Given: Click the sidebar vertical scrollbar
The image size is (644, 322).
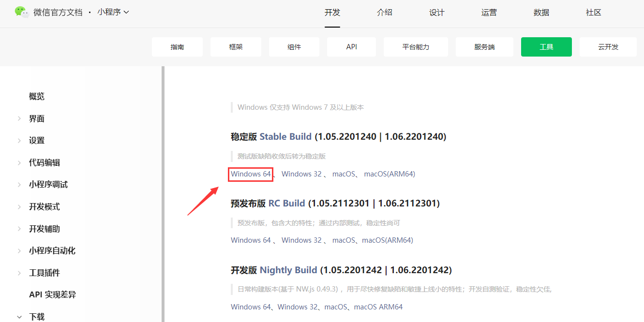Looking at the screenshot, I should coord(163,194).
